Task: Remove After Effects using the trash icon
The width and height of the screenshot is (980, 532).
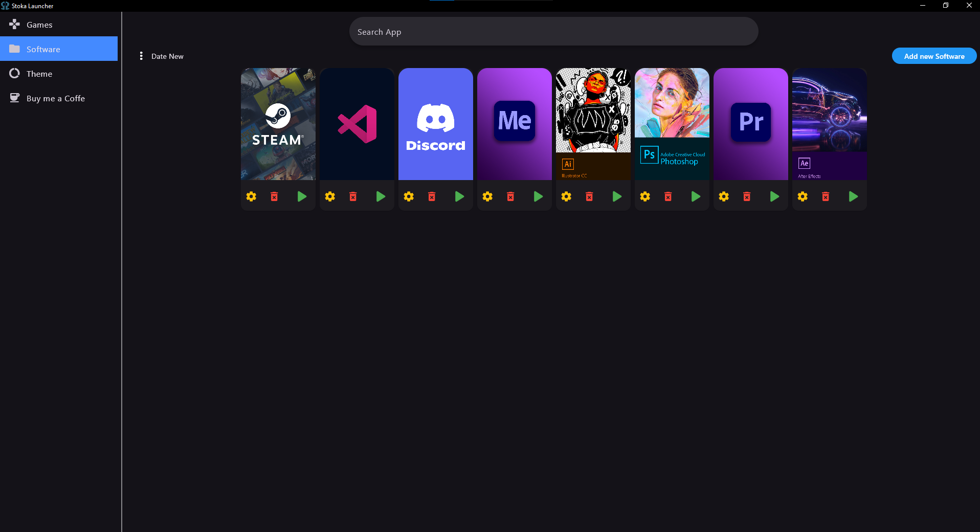Action: pyautogui.click(x=825, y=196)
